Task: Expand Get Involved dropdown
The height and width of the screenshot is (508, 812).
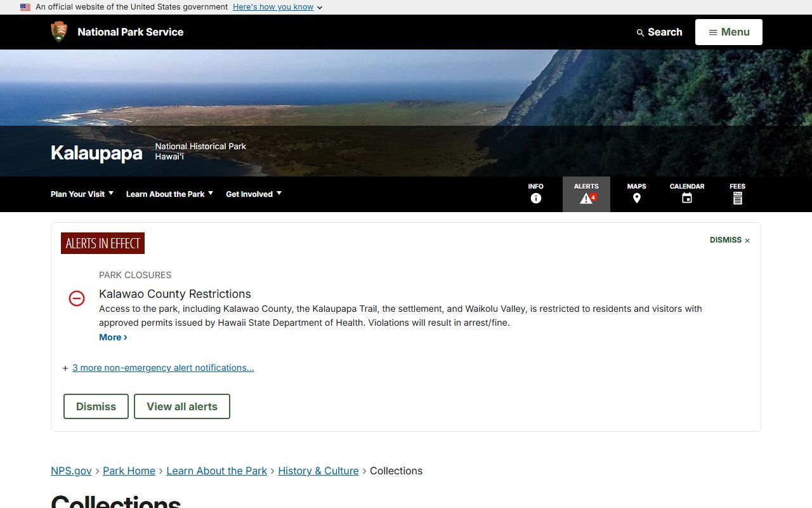Action: (x=254, y=194)
